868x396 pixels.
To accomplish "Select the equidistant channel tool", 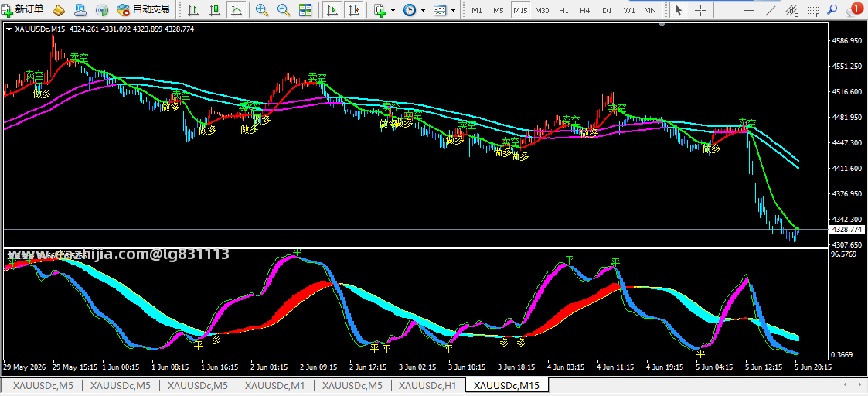I will (x=791, y=9).
